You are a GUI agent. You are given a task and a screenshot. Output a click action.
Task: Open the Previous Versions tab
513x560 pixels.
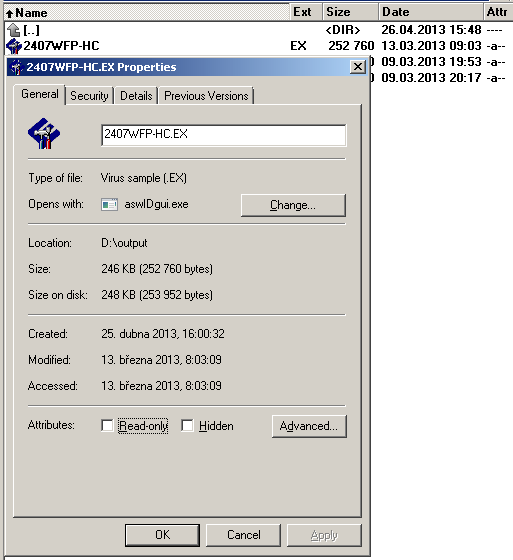[206, 96]
